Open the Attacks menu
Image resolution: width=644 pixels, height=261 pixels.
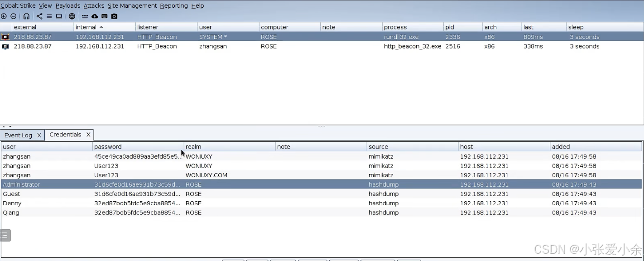point(94,5)
